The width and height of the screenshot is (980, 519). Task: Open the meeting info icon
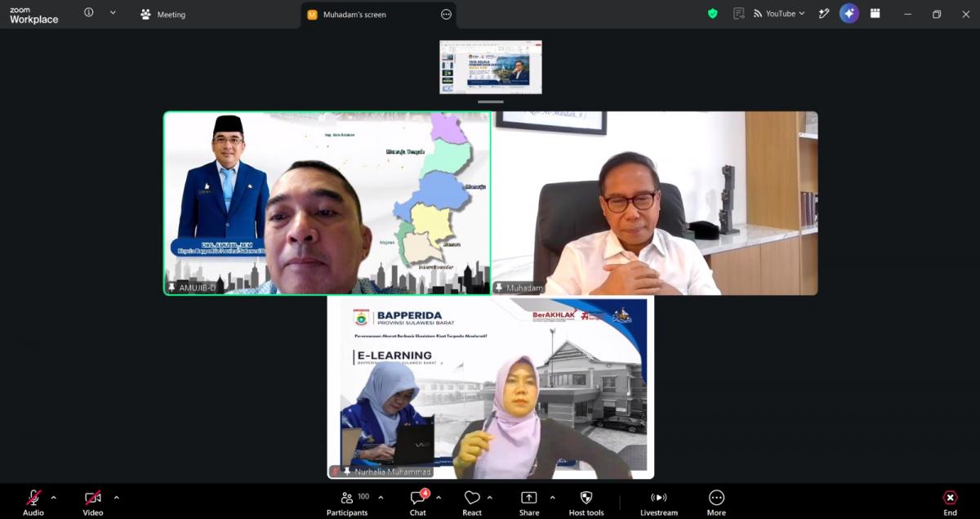(89, 13)
